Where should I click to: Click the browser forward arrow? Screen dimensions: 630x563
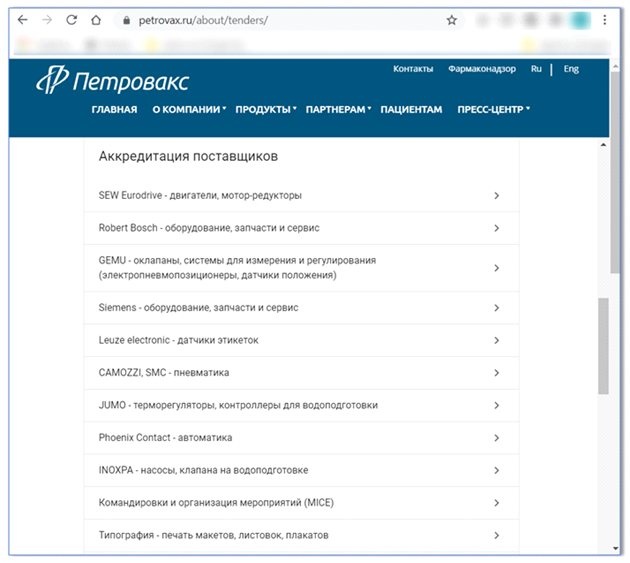click(x=47, y=20)
